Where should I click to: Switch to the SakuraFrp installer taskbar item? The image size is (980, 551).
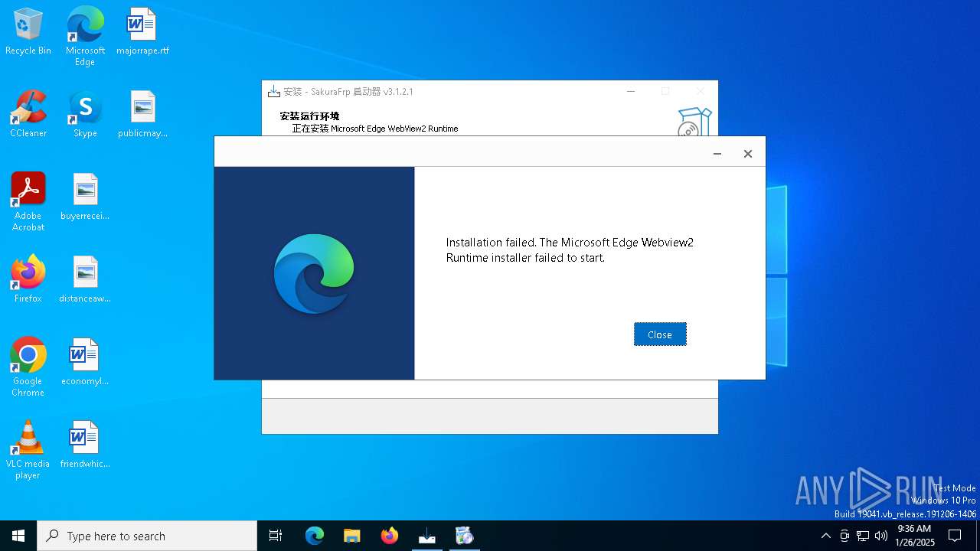coord(427,536)
